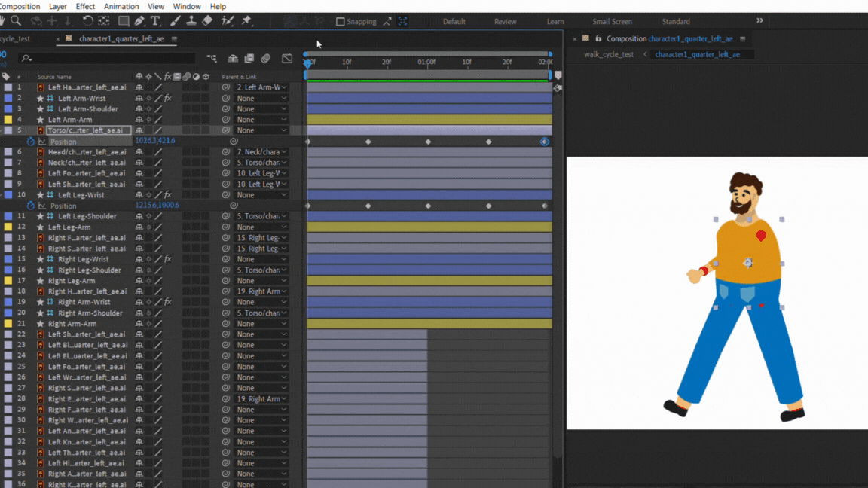Open the Graph Editor

(x=287, y=58)
